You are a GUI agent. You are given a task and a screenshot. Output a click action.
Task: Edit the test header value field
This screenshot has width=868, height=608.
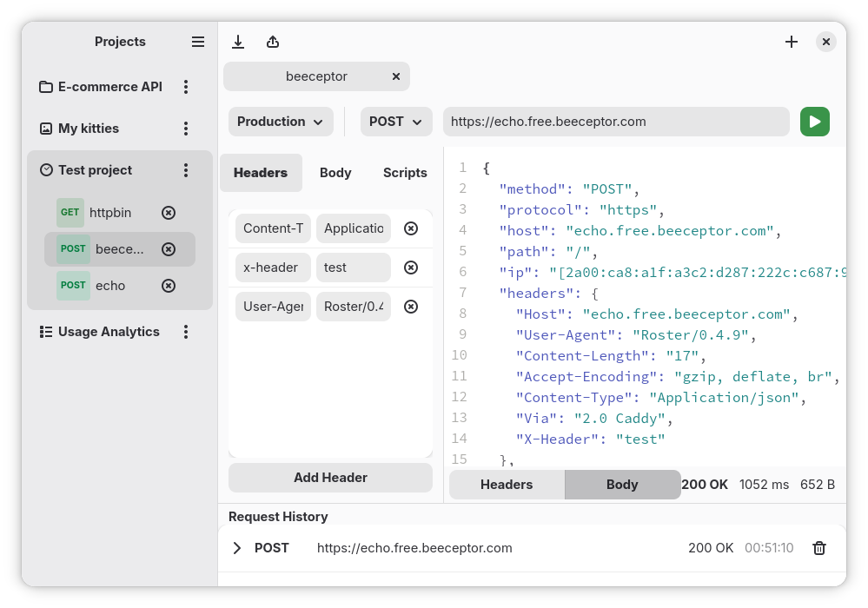point(354,268)
